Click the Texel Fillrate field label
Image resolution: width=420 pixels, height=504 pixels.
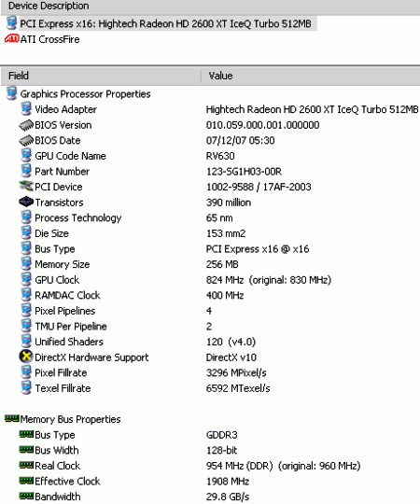[63, 388]
